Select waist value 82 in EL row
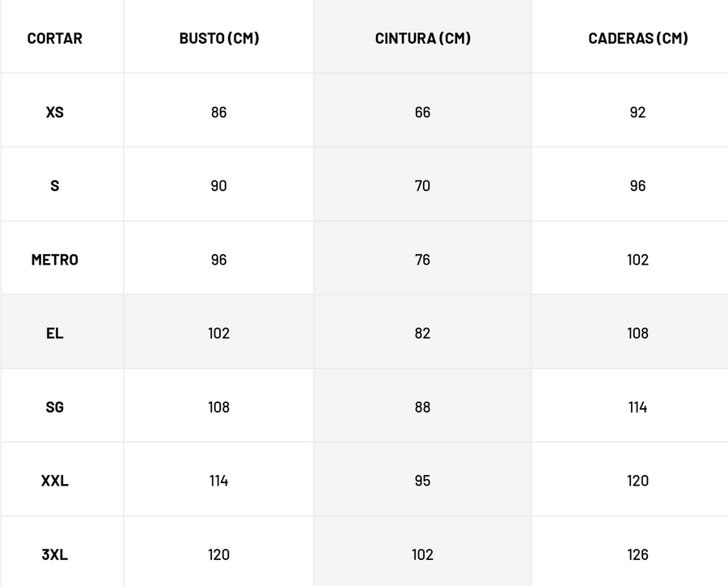Image resolution: width=728 pixels, height=586 pixels. 422,333
